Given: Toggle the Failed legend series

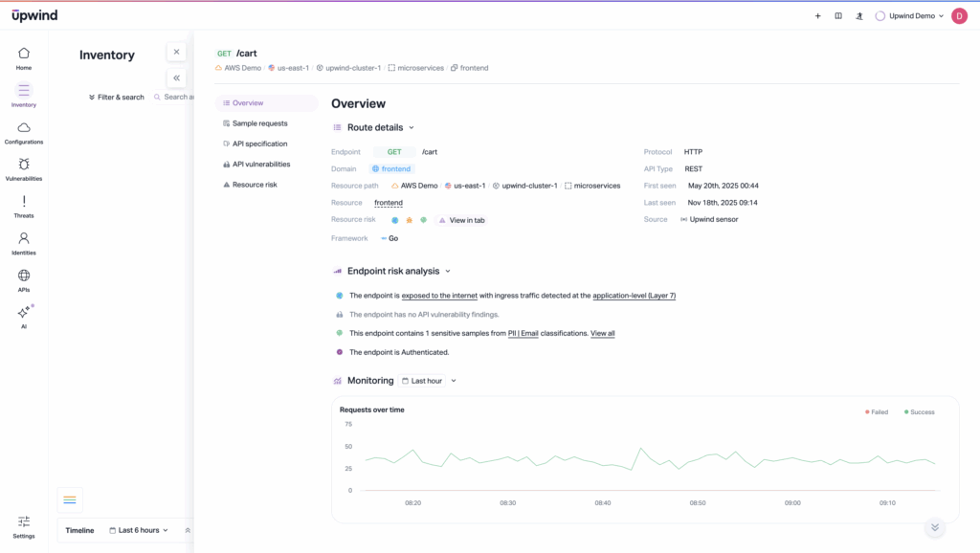Looking at the screenshot, I should 877,412.
